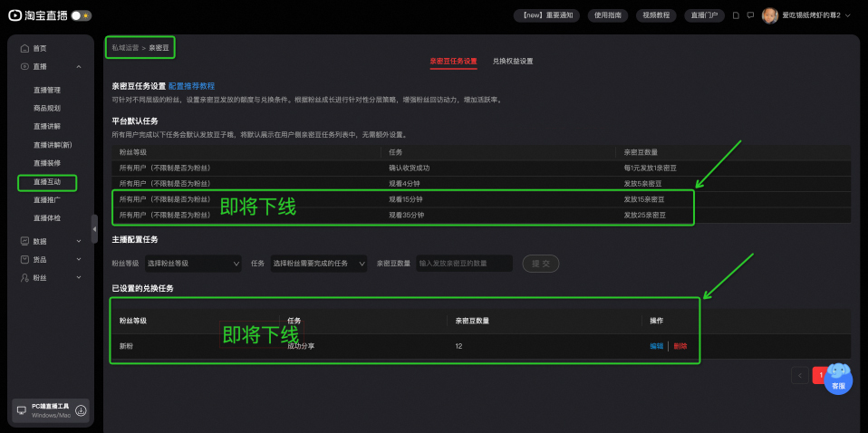
Task: Collapse the 直播 section chevron
Action: 79,66
